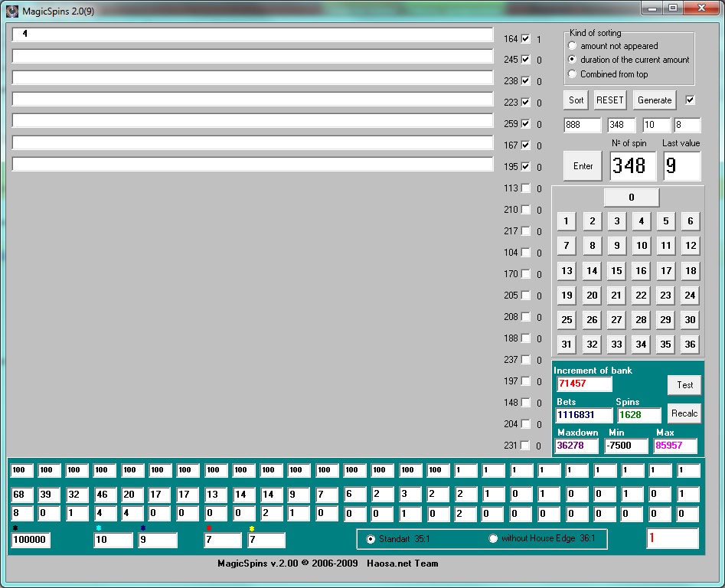Image resolution: width=725 pixels, height=588 pixels.
Task: Click the 'Nº of spin' display box
Action: point(632,165)
